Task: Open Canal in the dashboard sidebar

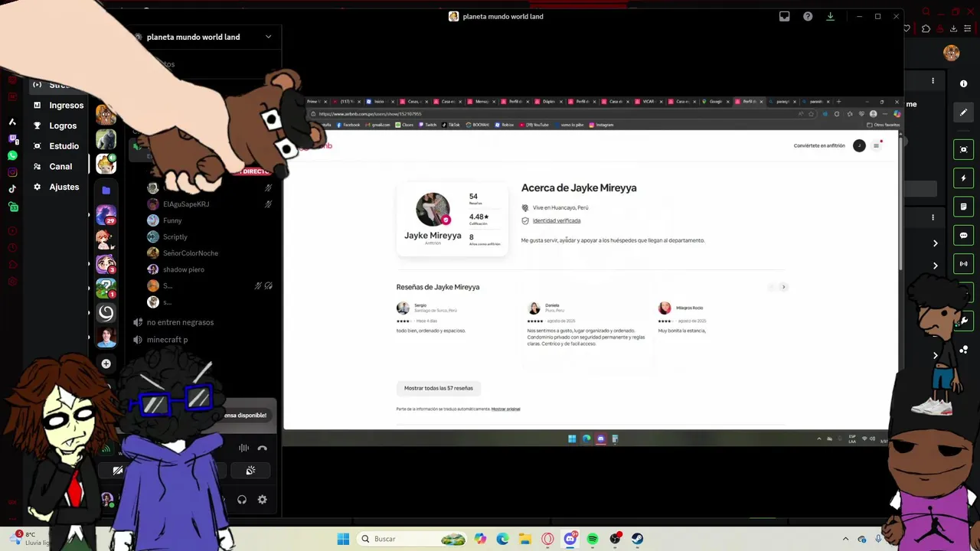Action: (52, 166)
